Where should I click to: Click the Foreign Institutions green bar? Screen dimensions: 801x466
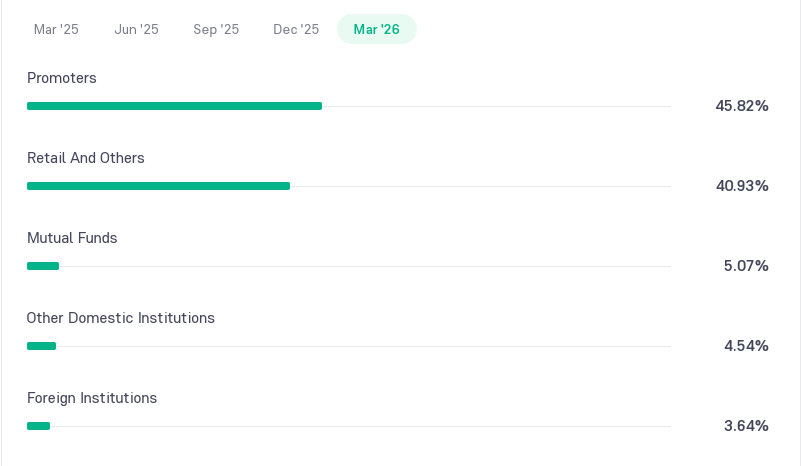click(38, 426)
